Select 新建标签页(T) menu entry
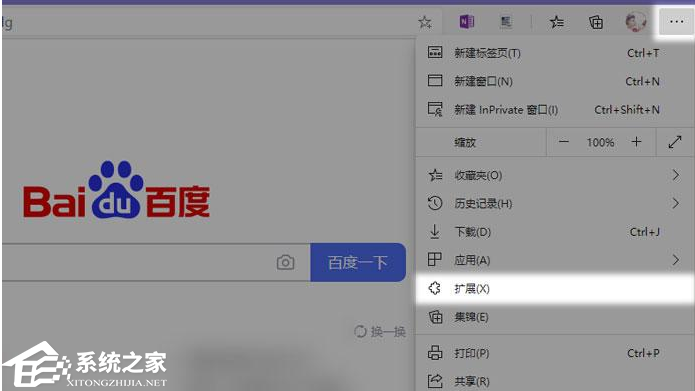Viewport: 695px width, 391px height. 555,53
